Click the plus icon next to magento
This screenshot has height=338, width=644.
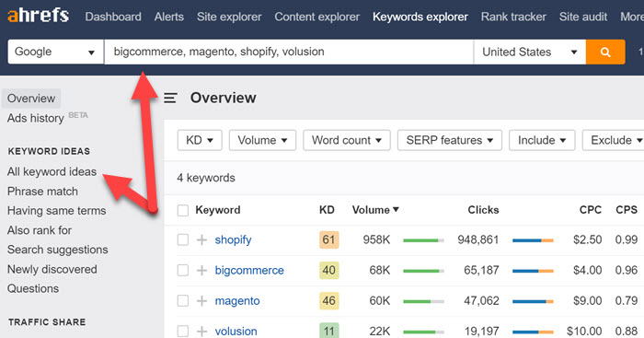[201, 300]
